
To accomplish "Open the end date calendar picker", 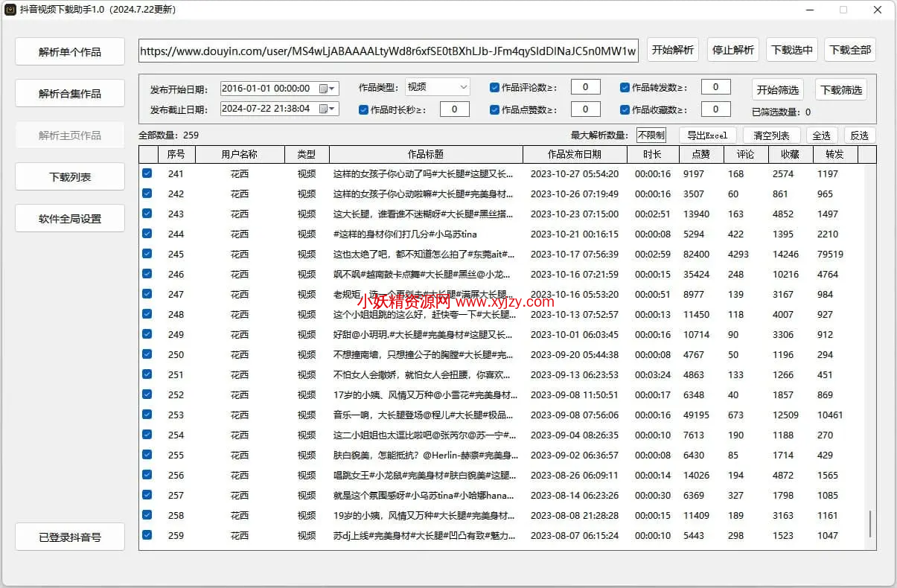I will tap(328, 109).
